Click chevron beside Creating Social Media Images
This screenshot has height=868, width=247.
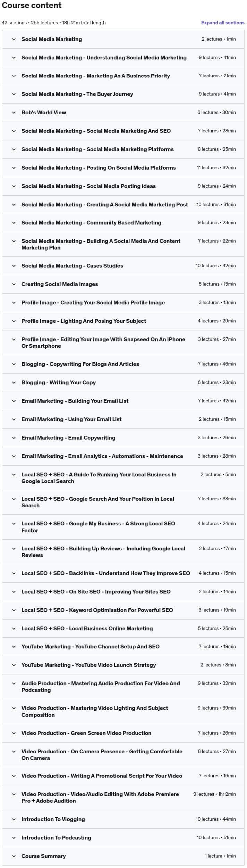(14, 284)
